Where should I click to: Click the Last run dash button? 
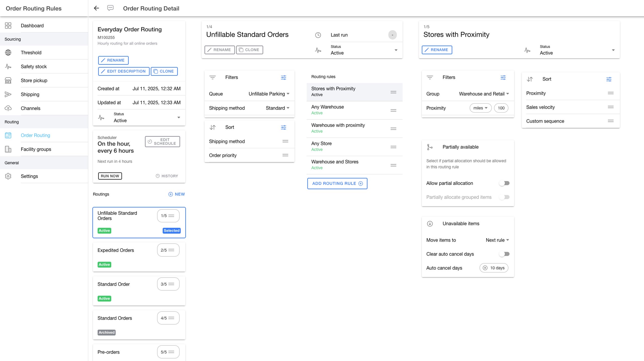(x=392, y=35)
